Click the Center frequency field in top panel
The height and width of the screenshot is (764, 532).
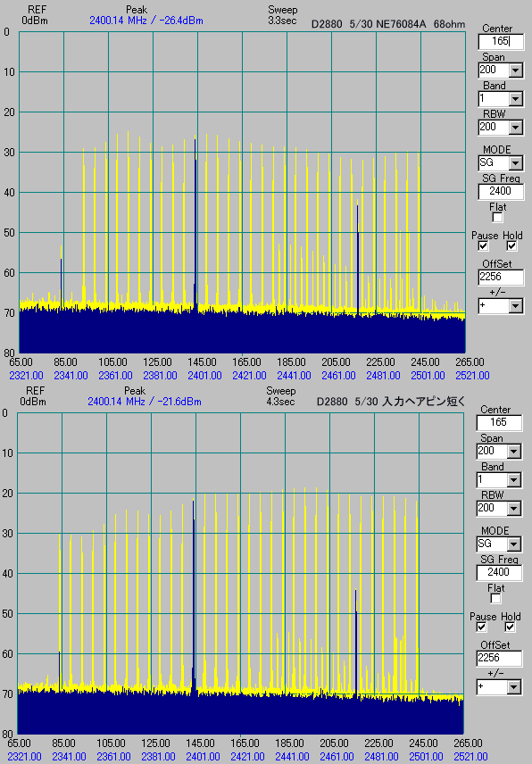501,42
